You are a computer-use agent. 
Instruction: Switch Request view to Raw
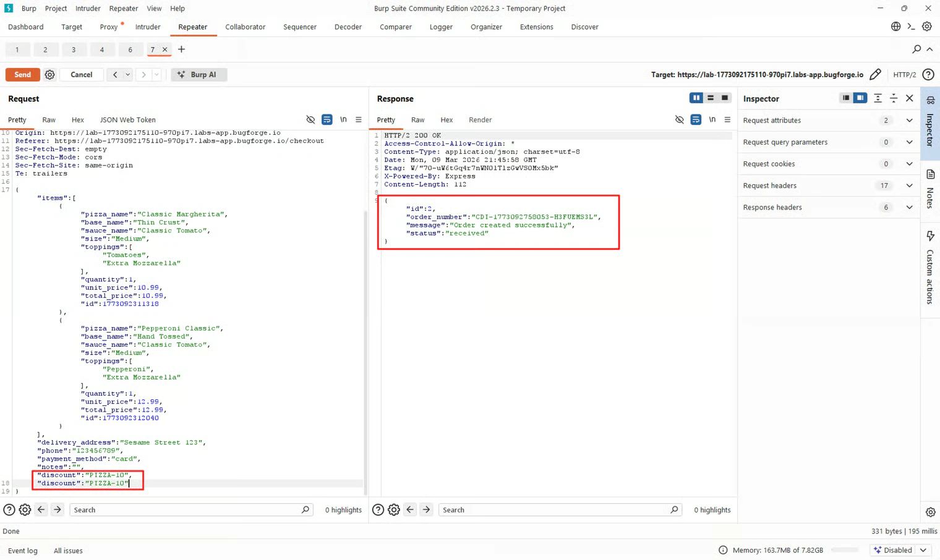[x=49, y=120]
